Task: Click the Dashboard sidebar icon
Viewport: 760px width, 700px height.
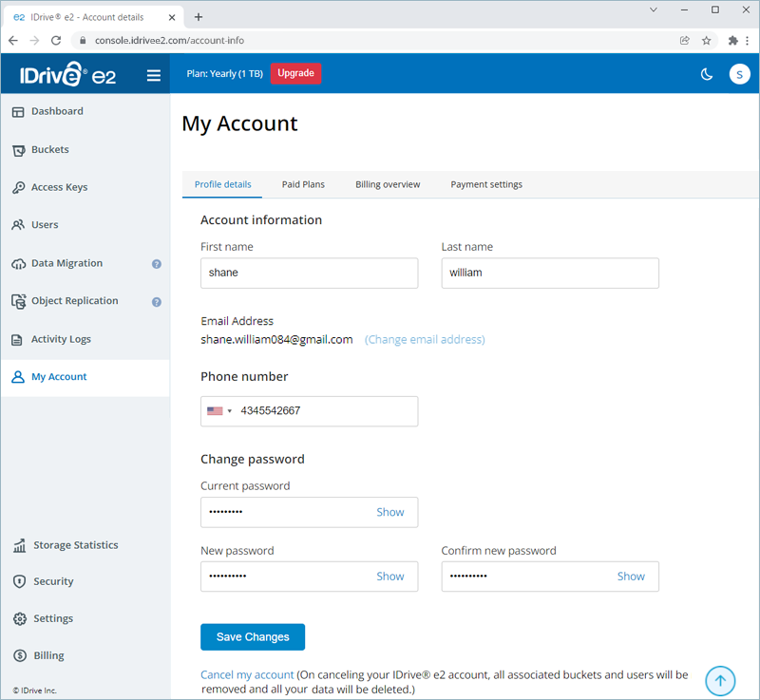Action: click(18, 112)
